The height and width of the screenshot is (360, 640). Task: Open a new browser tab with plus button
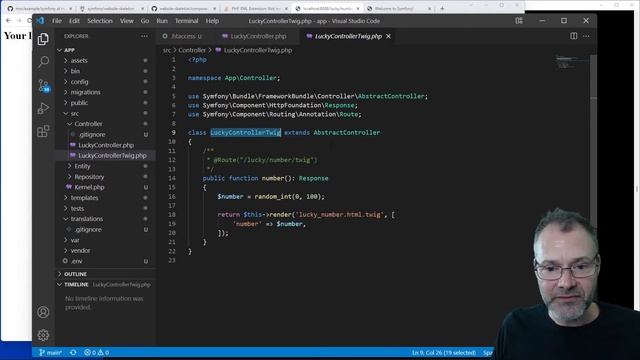click(x=442, y=8)
